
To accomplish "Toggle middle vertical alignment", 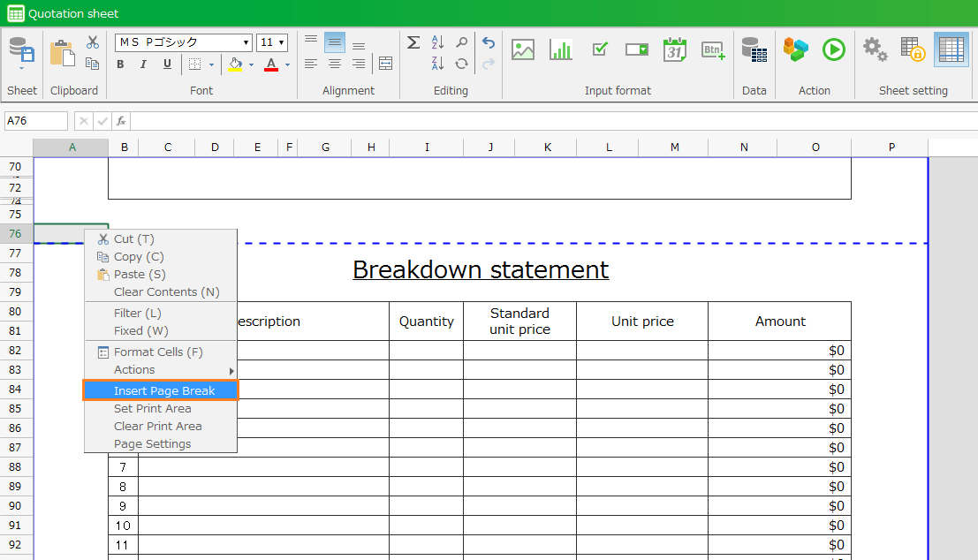I will coord(335,42).
